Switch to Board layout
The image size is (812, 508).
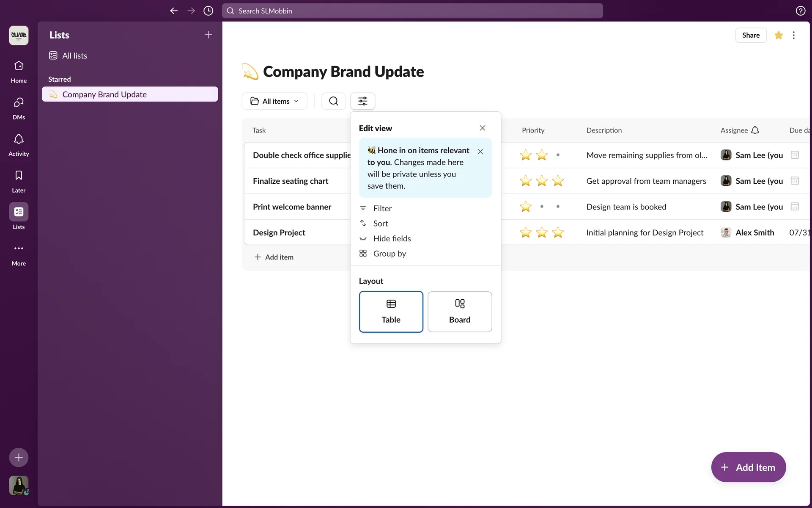click(x=460, y=312)
